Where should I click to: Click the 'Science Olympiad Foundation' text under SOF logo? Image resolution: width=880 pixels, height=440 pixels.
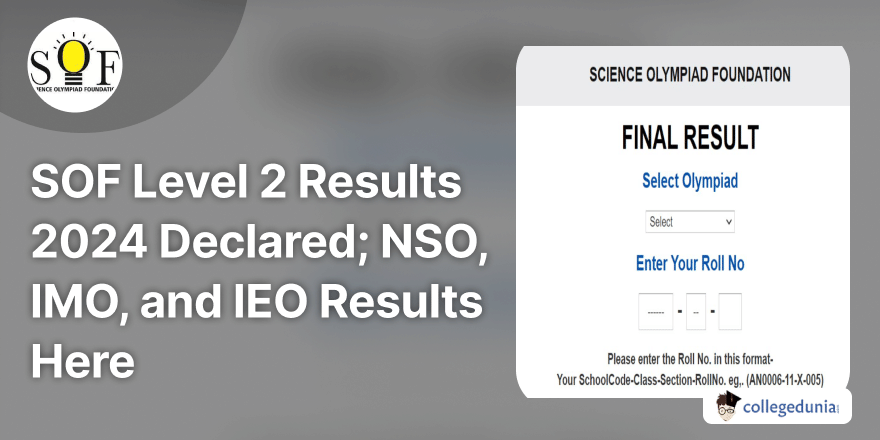(75, 89)
